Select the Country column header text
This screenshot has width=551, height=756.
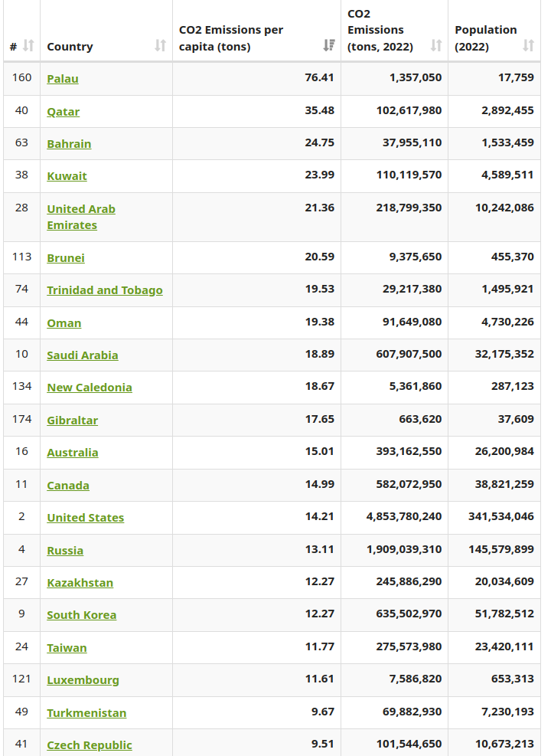[70, 47]
